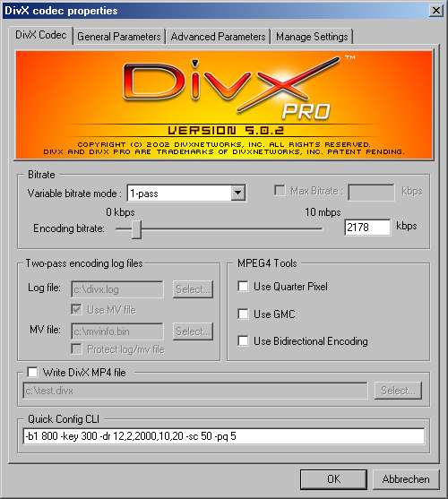The width and height of the screenshot is (448, 499).
Task: Click the c:\test.divx output path field
Action: tap(195, 391)
